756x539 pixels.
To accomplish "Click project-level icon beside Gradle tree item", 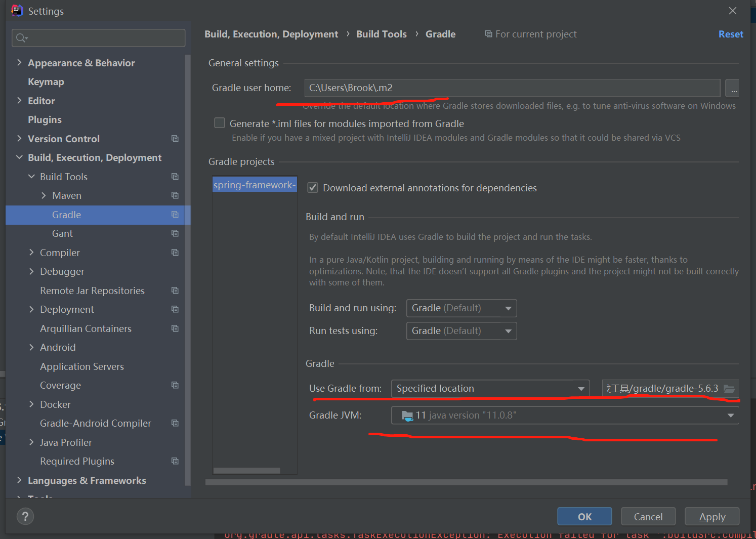I will (x=175, y=215).
